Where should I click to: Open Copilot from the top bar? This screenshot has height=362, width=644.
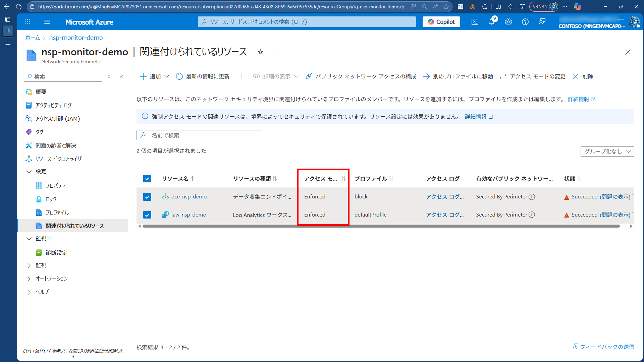point(441,21)
